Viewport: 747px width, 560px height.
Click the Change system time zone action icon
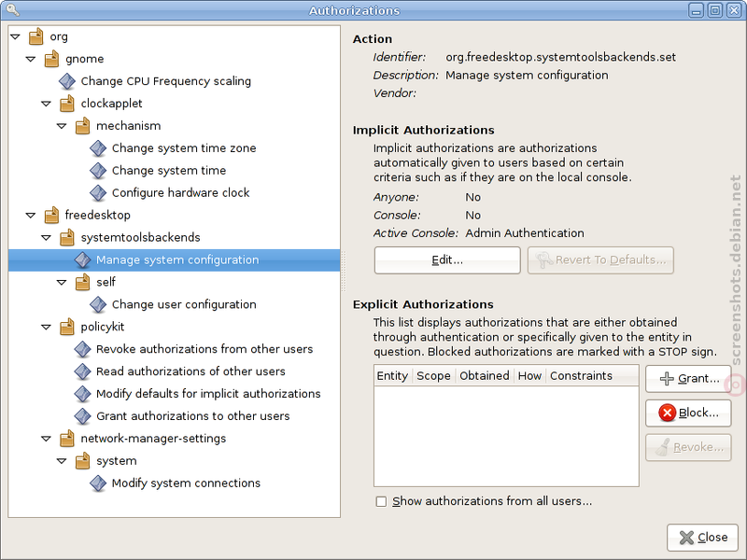(x=98, y=148)
